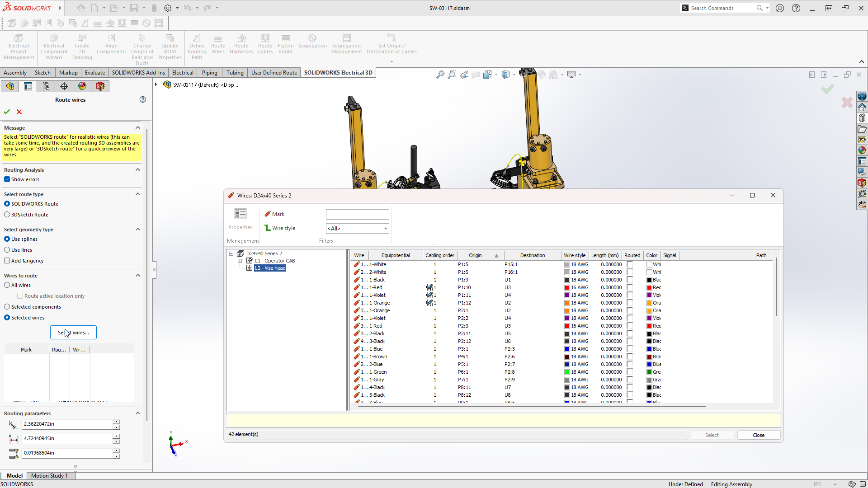Open the Motion Study 1 tab
The image size is (868, 488).
point(49,475)
